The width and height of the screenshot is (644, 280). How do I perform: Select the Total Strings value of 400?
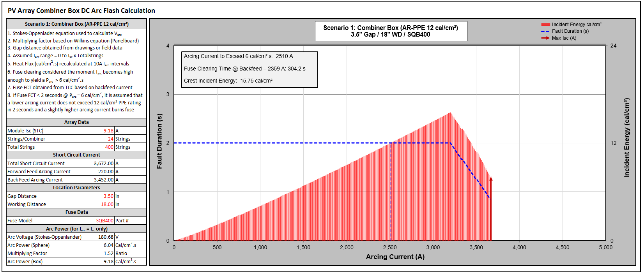[101, 147]
